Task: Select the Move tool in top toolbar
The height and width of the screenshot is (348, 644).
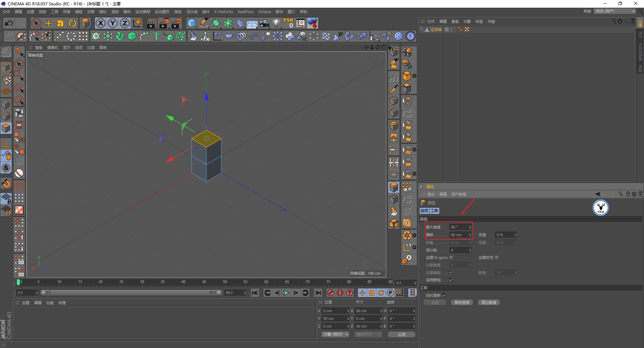Action: coord(48,23)
